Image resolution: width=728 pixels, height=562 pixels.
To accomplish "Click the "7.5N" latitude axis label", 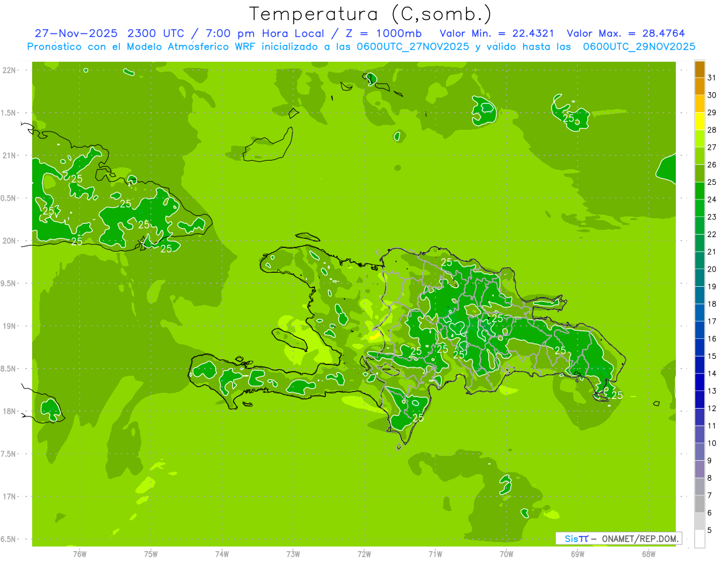I will coord(8,454).
